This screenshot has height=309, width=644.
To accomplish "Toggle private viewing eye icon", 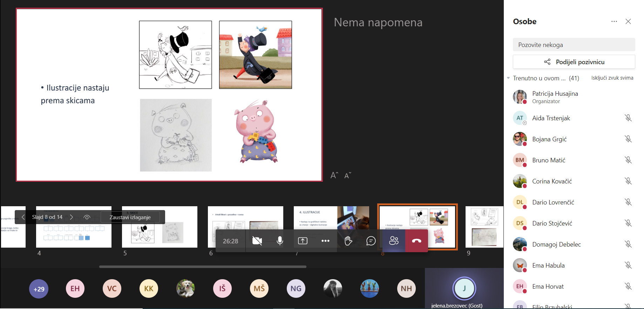I will pos(87,217).
